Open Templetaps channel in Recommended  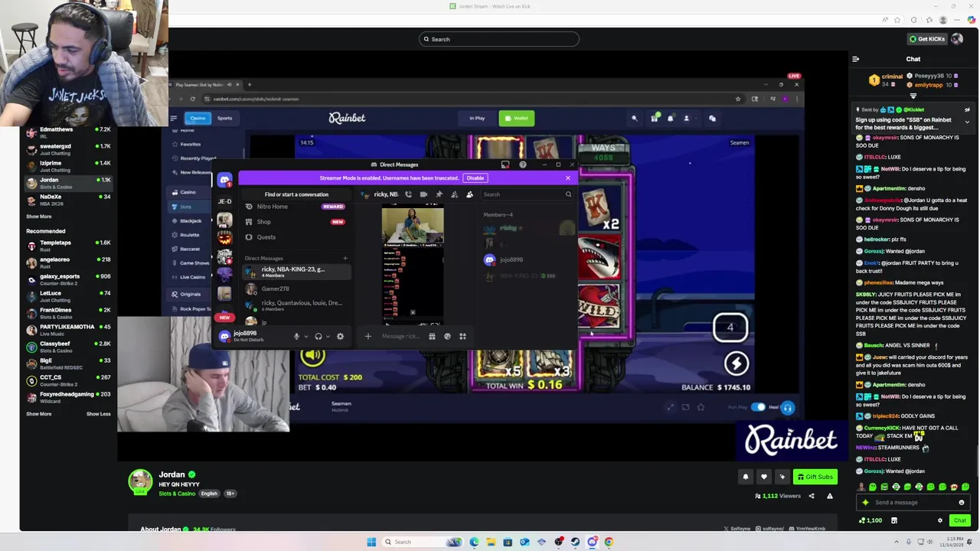pos(69,246)
